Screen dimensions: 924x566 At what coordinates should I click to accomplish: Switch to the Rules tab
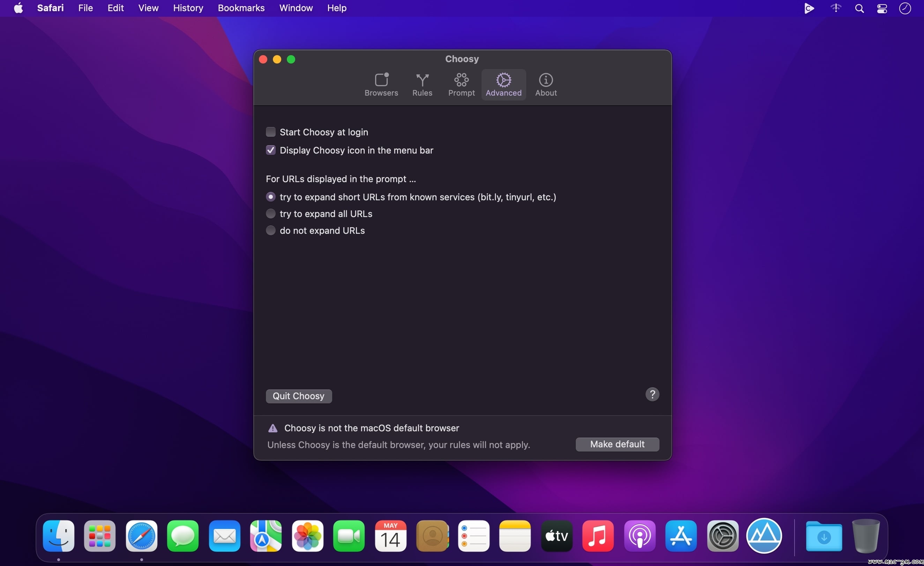point(422,85)
